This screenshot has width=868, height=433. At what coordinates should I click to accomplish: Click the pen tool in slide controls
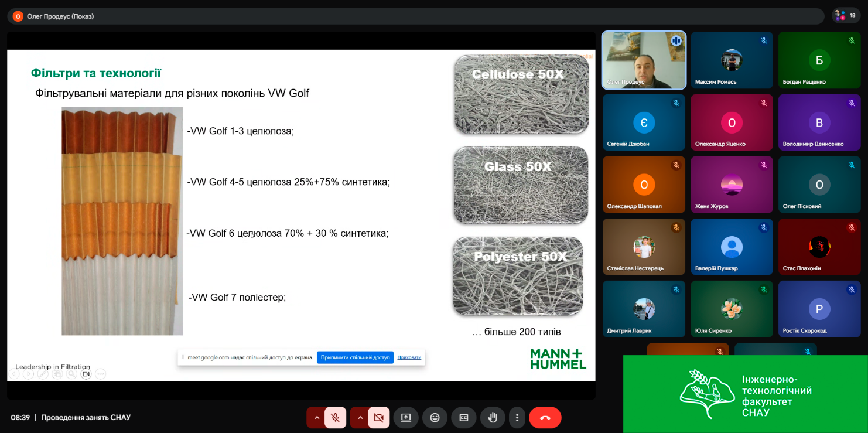point(42,374)
